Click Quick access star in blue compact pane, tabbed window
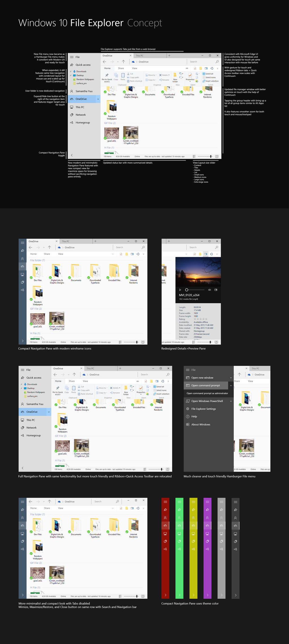 pyautogui.click(x=23, y=250)
